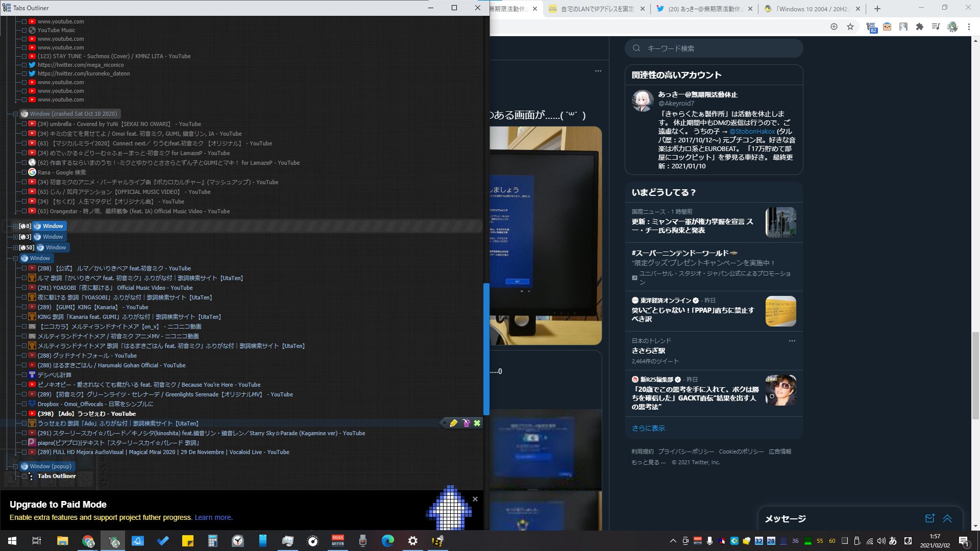Open Chrome three-dot menu
The width and height of the screenshot is (980, 551).
click(x=969, y=27)
